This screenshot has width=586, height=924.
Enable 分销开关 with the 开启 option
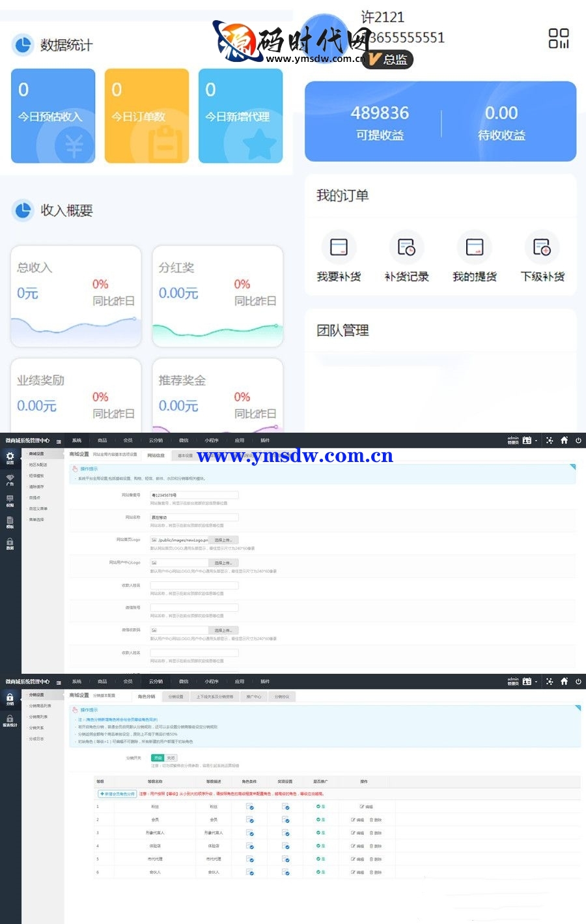pos(158,758)
